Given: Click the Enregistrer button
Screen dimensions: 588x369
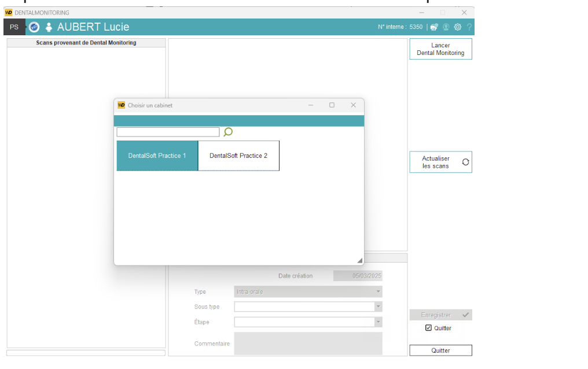Looking at the screenshot, I should [440, 315].
